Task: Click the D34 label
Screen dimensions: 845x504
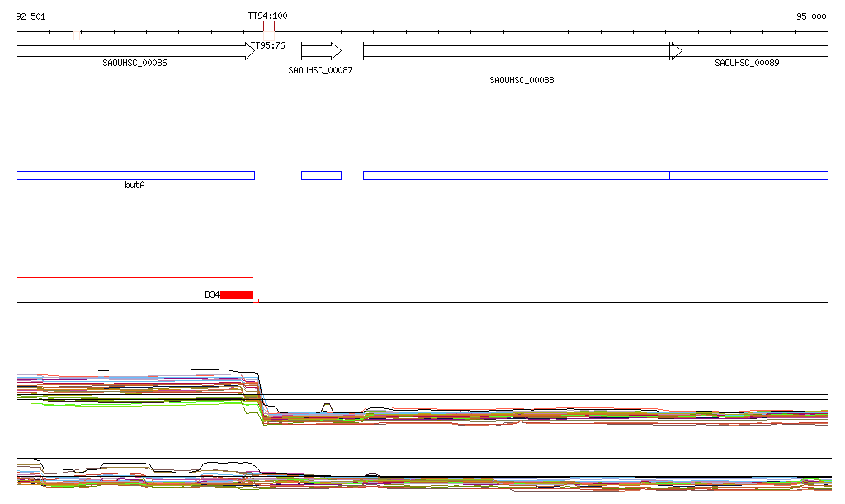Action: click(x=212, y=294)
